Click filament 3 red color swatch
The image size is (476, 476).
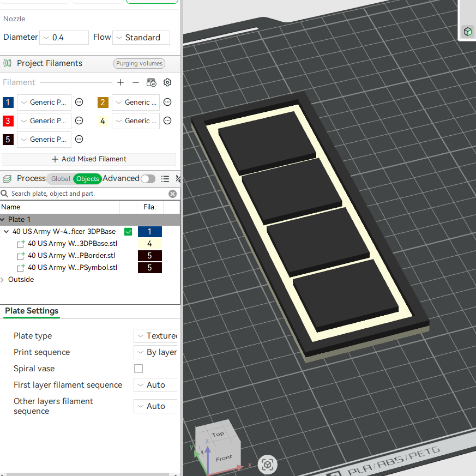coord(8,121)
